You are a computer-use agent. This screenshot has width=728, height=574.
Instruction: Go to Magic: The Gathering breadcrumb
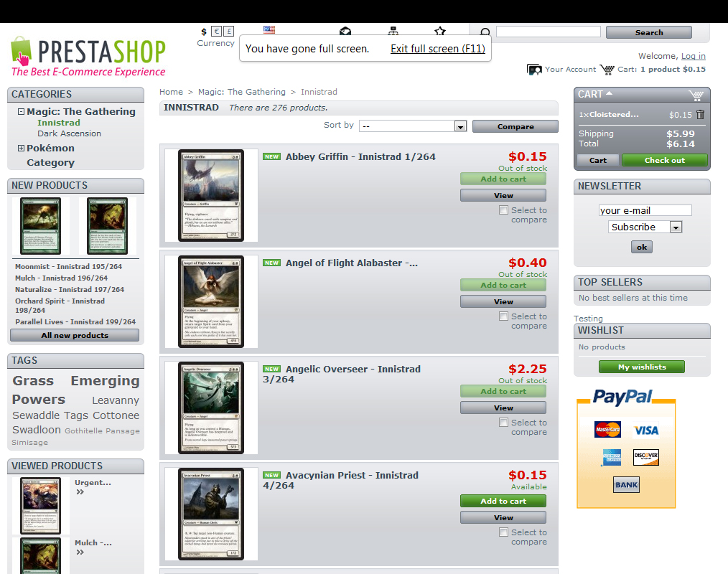tap(242, 92)
